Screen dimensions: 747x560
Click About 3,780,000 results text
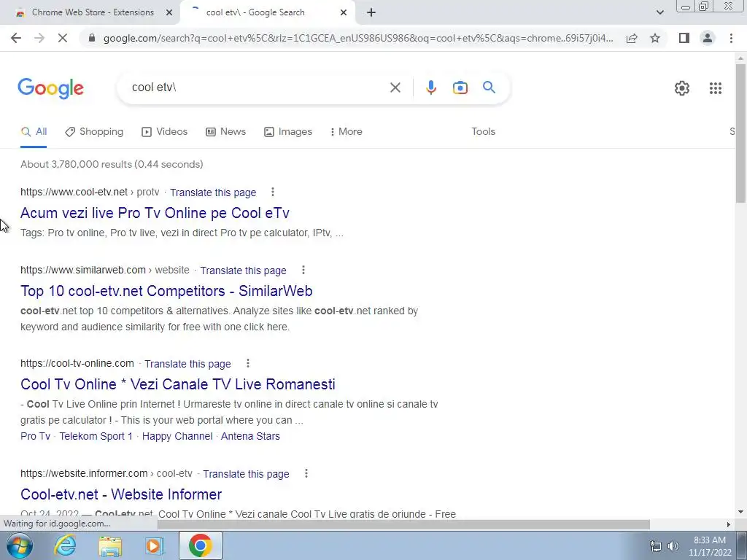[x=112, y=164]
